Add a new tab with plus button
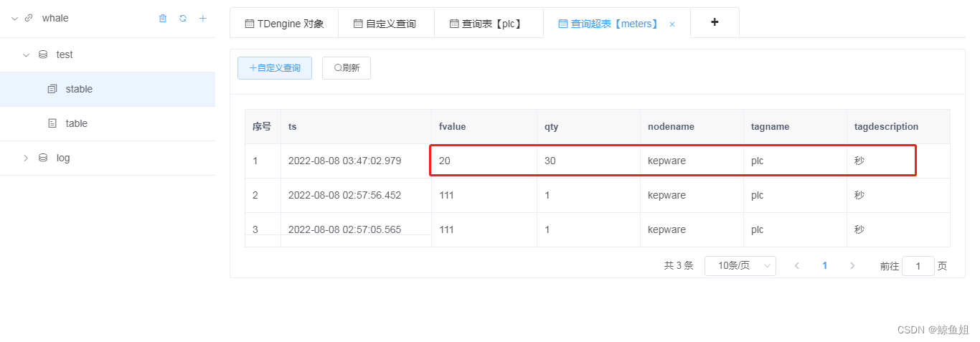Viewport: 980px width, 342px height. click(715, 22)
